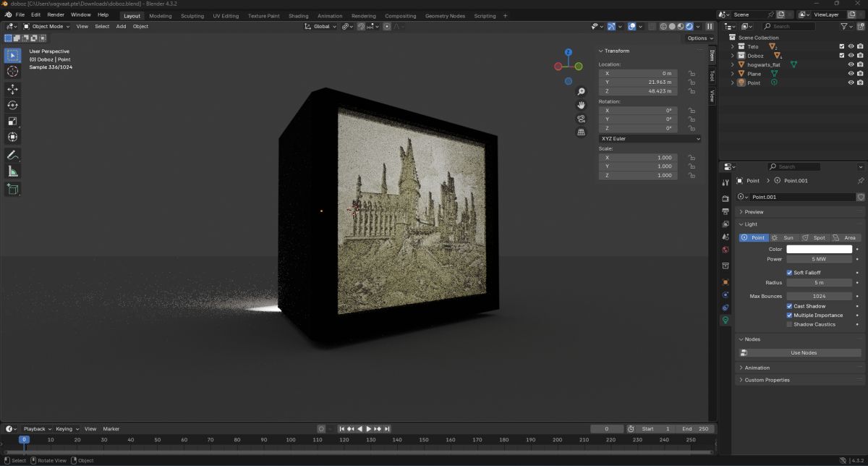Viewport: 868px width, 466px height.
Task: Pause the viewport render preview
Action: click(x=710, y=26)
